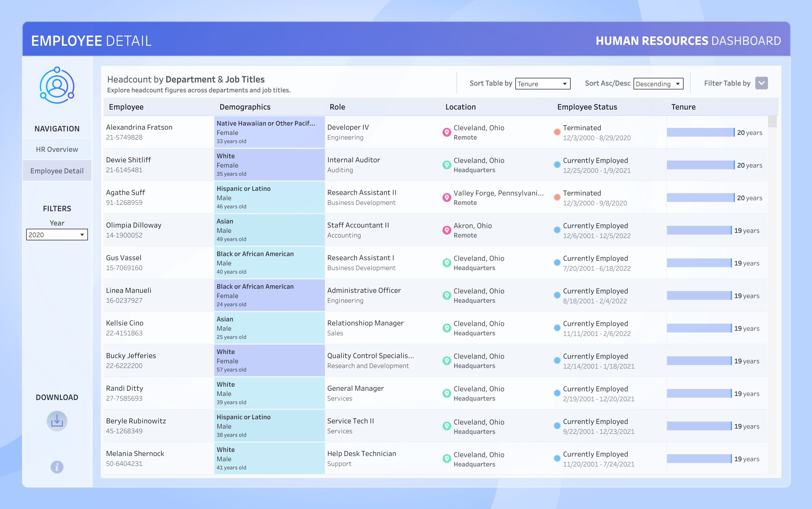
Task: Click Melania Shernock's green location pin
Action: 446,459
